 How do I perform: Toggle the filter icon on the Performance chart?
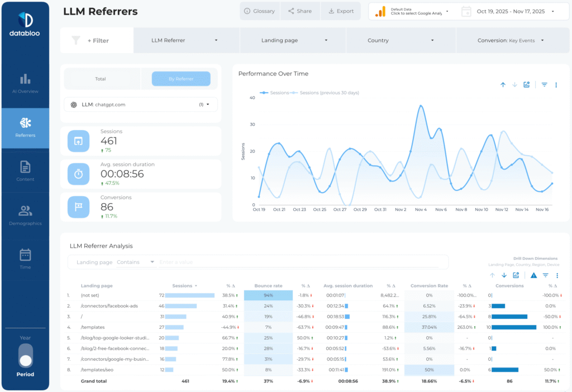point(544,85)
